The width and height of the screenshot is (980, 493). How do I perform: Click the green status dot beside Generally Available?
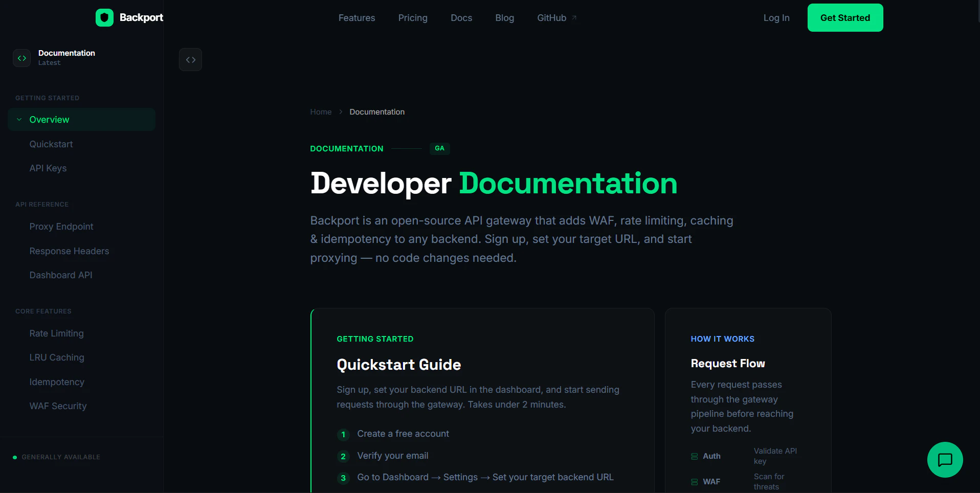click(x=14, y=457)
